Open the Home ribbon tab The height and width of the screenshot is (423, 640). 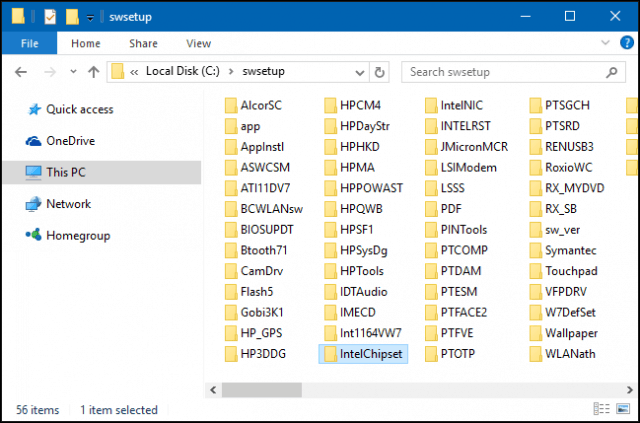coord(86,43)
